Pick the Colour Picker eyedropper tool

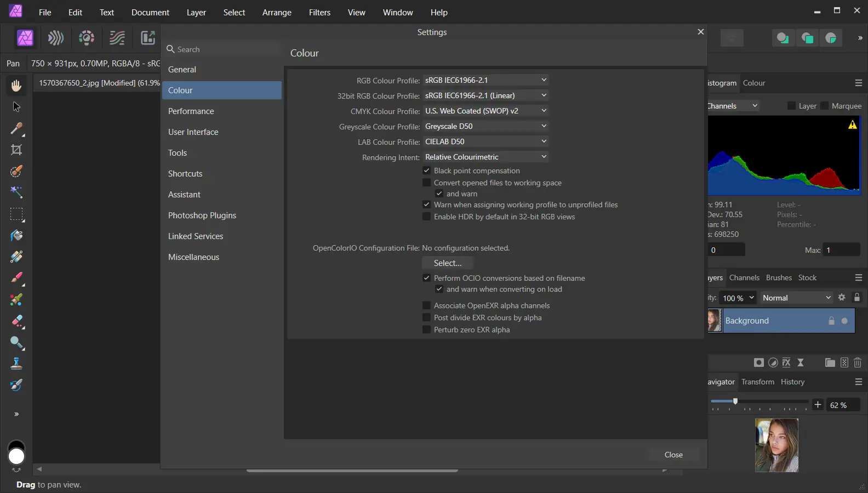click(x=16, y=128)
